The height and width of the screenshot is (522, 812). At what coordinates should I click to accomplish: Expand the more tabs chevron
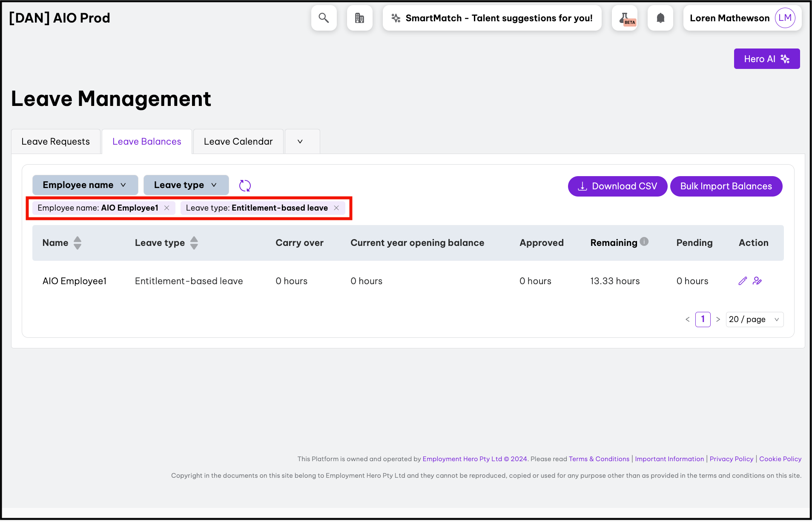[x=300, y=141]
